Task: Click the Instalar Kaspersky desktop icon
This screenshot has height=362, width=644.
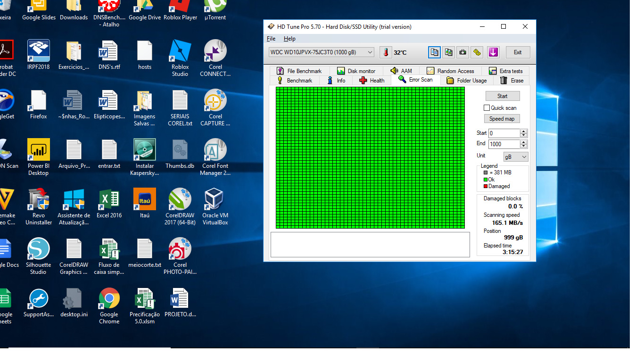Action: 145,157
